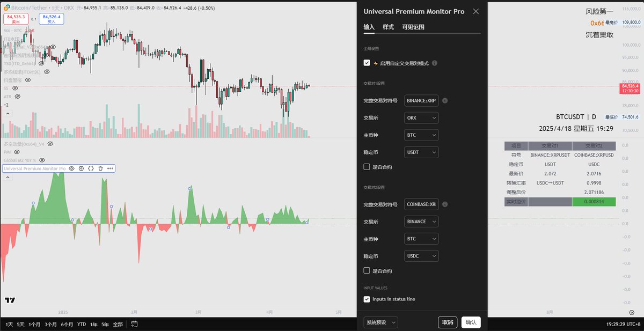Select the 1天 time range
Screen dimensions: 644x331
9,324
